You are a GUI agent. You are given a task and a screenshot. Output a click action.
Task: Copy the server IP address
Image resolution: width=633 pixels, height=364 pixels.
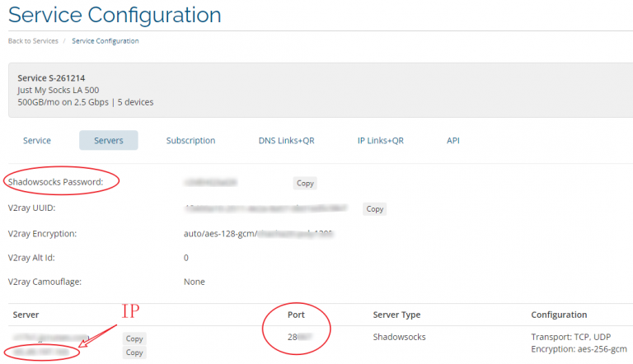[134, 352]
